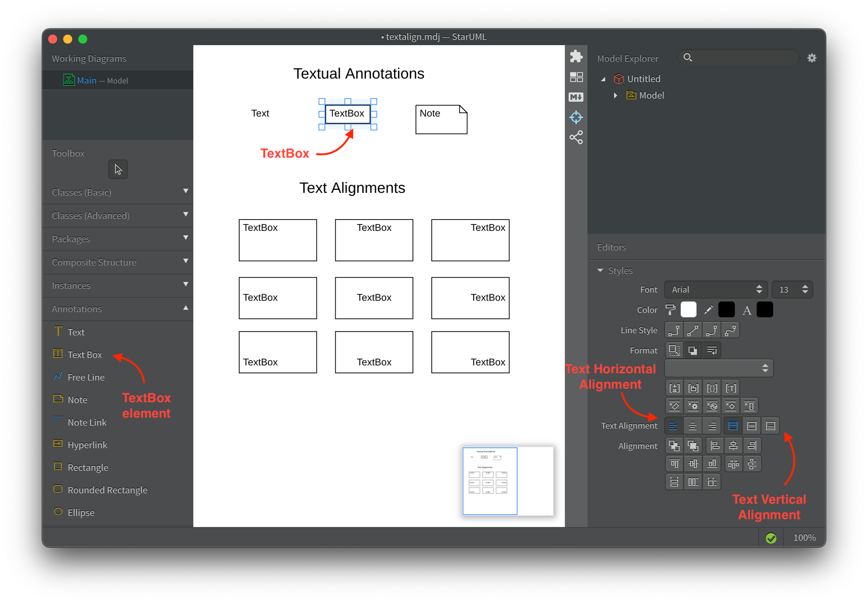
Task: Choose the Rounded Rectangle tool
Action: tap(107, 490)
